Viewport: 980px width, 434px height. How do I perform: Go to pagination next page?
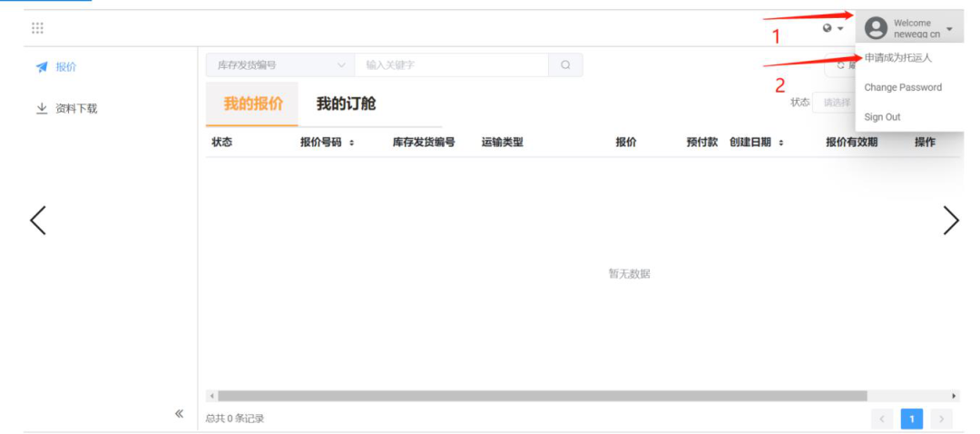coord(941,419)
